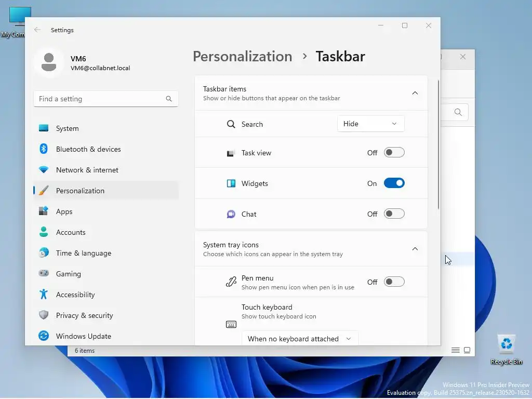Click the Network wifi icon in sidebar
532x399 pixels.
pos(44,169)
